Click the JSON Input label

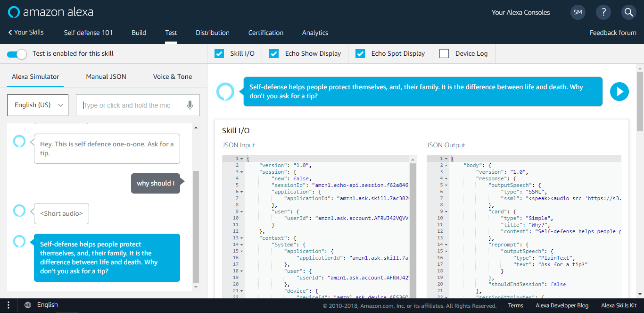click(x=239, y=145)
